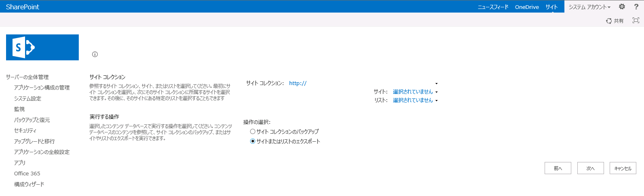Open アプリ in sidebar
The height and width of the screenshot is (196, 644).
[20, 163]
